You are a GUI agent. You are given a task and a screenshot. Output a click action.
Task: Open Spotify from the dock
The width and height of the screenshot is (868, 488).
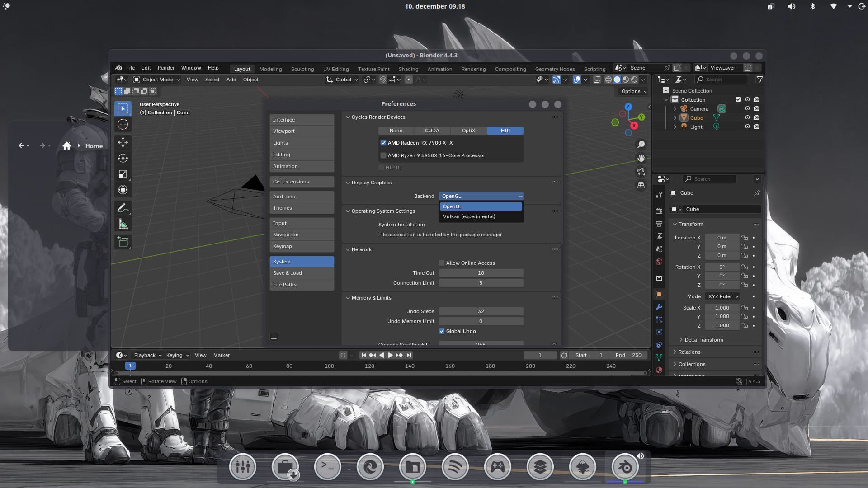455,467
